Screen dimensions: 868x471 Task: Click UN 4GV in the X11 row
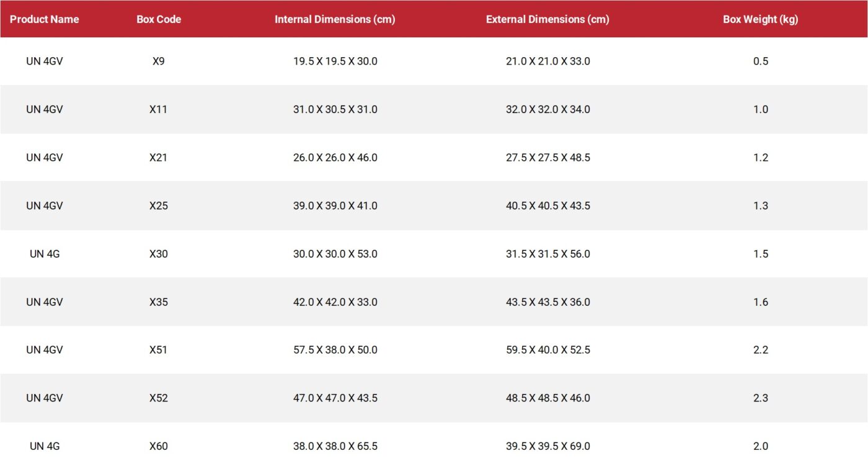point(45,109)
